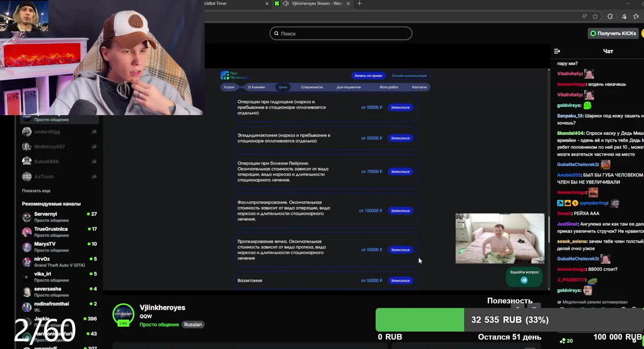Image resolution: width=644 pixels, height=349 pixels.
Task: Open nirvOz channel avatar
Action: point(27,262)
